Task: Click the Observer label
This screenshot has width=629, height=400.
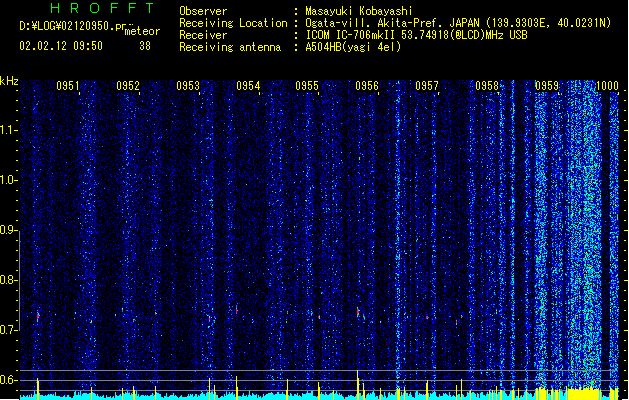Action: (x=203, y=11)
